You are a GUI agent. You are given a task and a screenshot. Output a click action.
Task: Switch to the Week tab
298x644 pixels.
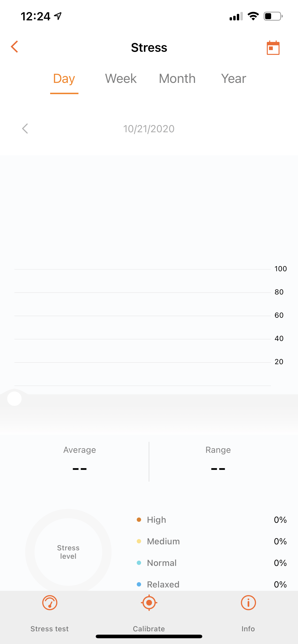(121, 79)
